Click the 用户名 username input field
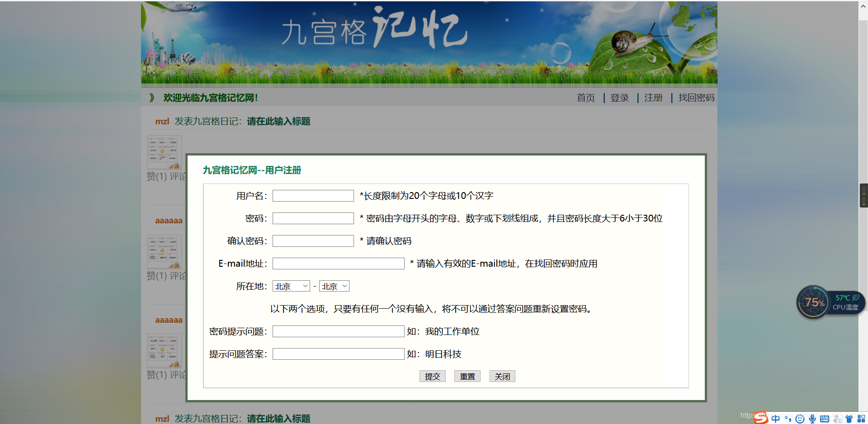Image resolution: width=868 pixels, height=424 pixels. (313, 195)
